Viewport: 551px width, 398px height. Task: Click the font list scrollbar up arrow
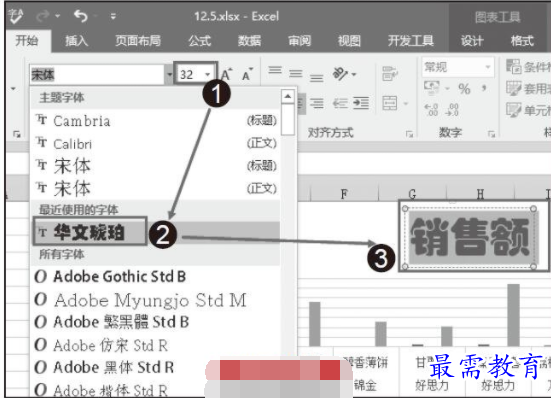[x=288, y=96]
